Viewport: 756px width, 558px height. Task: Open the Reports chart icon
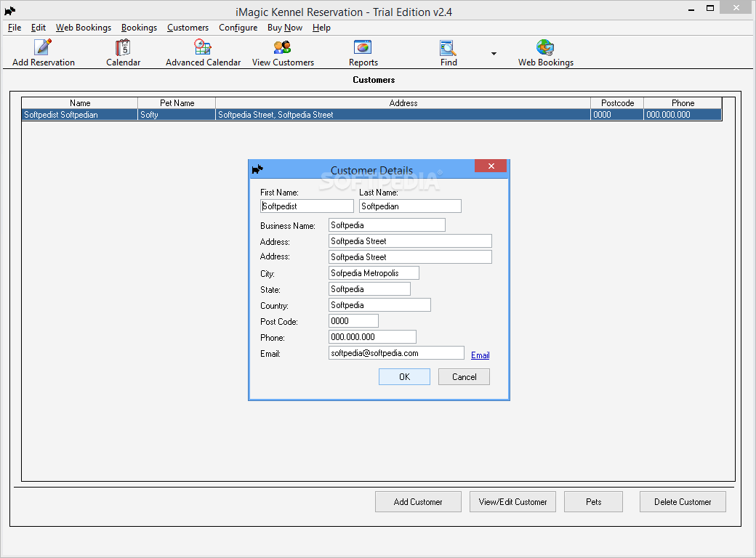click(x=363, y=46)
